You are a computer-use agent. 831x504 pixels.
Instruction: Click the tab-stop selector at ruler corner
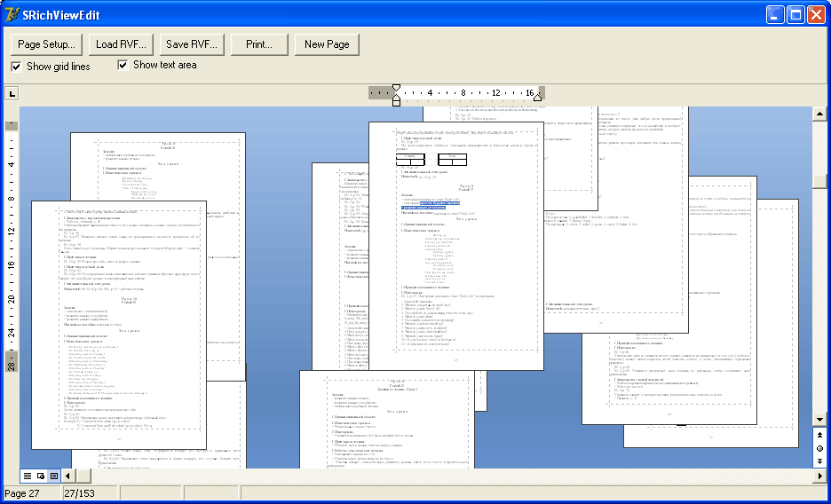[12, 93]
